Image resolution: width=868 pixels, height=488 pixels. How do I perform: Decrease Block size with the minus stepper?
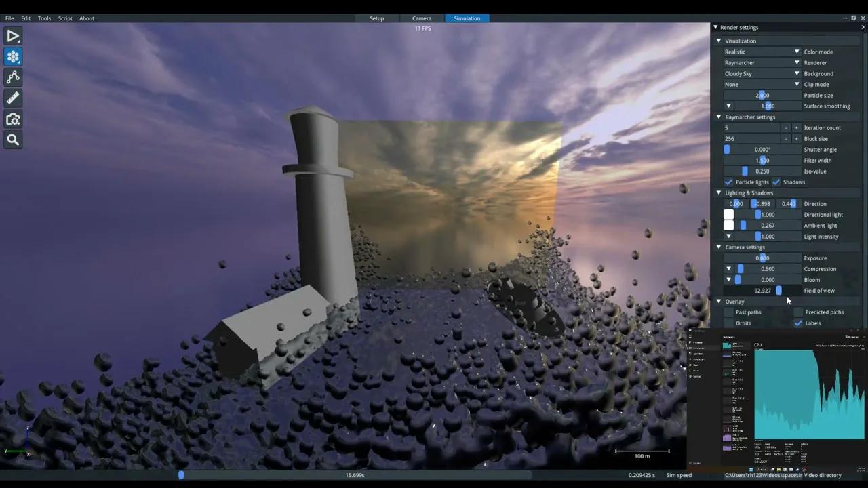(786, 138)
